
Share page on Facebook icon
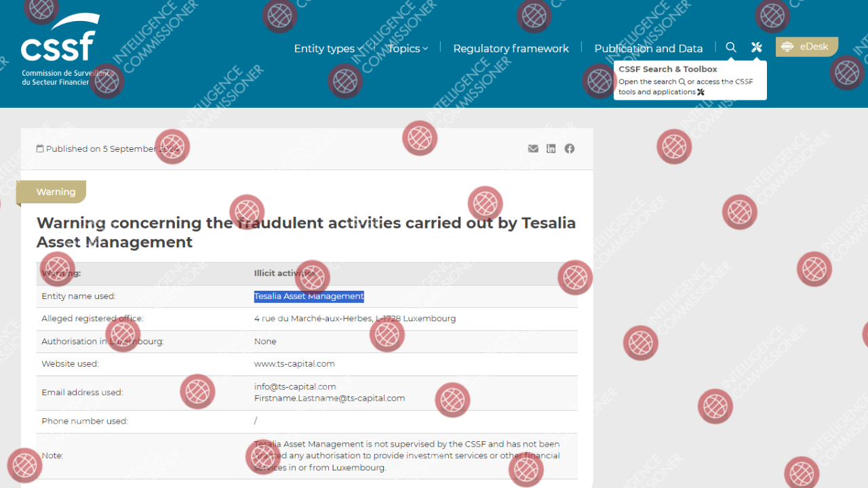tap(570, 148)
